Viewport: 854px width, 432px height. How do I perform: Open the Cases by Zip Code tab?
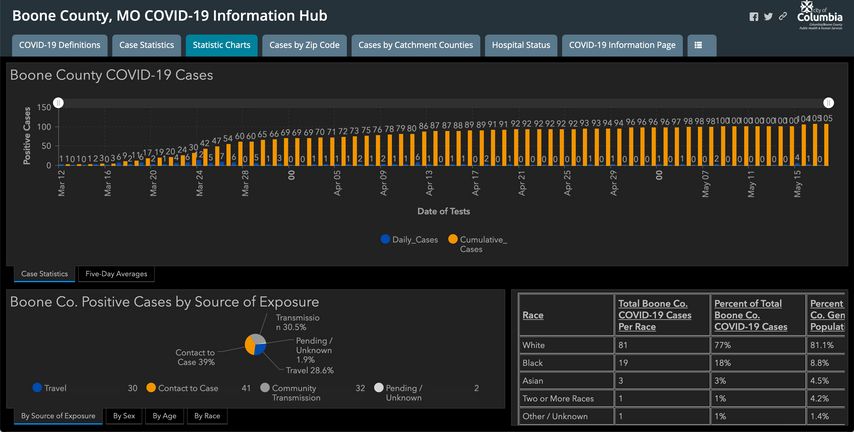pos(305,45)
